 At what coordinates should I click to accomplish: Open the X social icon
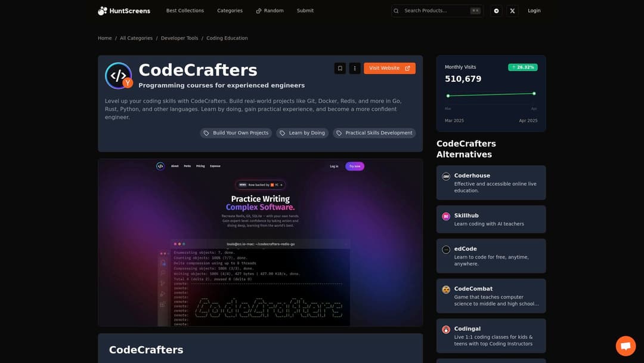tap(512, 11)
